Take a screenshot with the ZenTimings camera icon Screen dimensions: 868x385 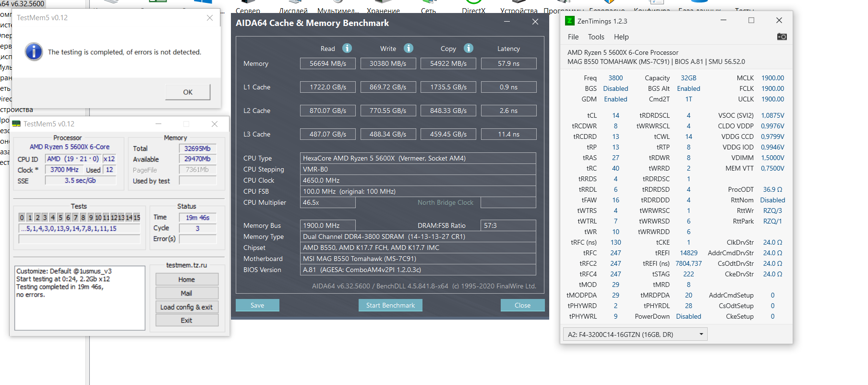click(x=782, y=37)
